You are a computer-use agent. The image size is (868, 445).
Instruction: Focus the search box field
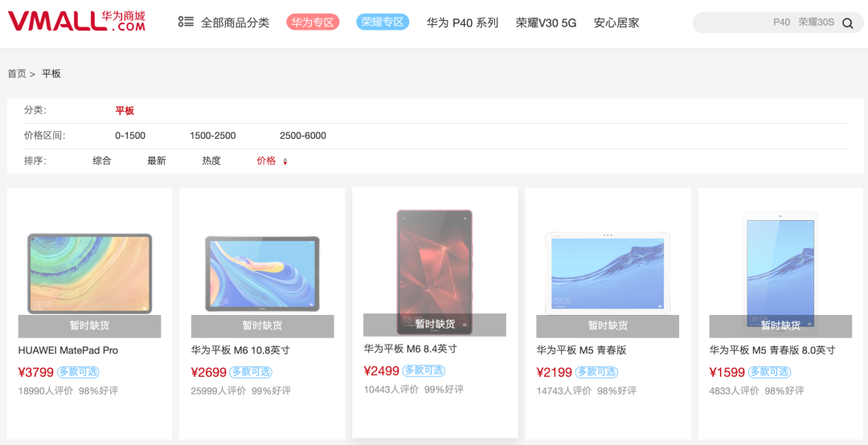pos(778,22)
